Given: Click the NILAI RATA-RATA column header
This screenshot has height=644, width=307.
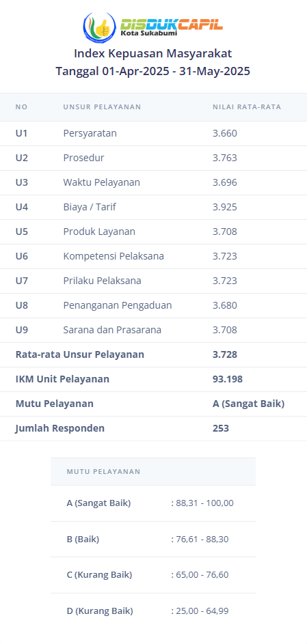Looking at the screenshot, I should tap(247, 107).
